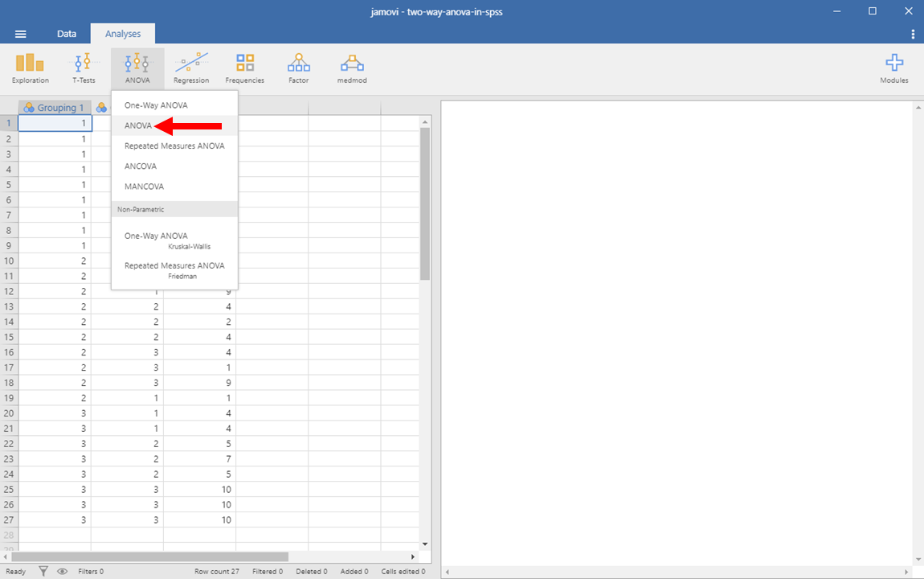
Task: Open the Modules plus icon
Action: (x=893, y=68)
